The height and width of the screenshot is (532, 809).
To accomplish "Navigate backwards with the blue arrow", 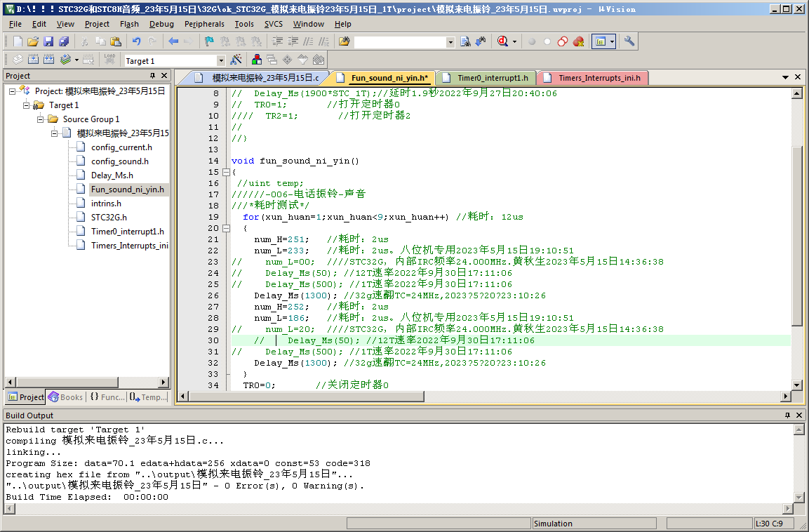I will (x=173, y=41).
